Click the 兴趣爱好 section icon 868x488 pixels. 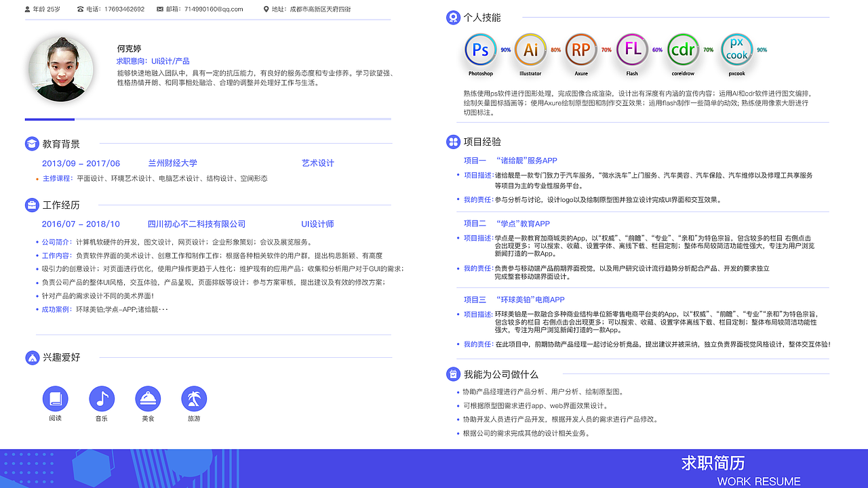click(32, 357)
